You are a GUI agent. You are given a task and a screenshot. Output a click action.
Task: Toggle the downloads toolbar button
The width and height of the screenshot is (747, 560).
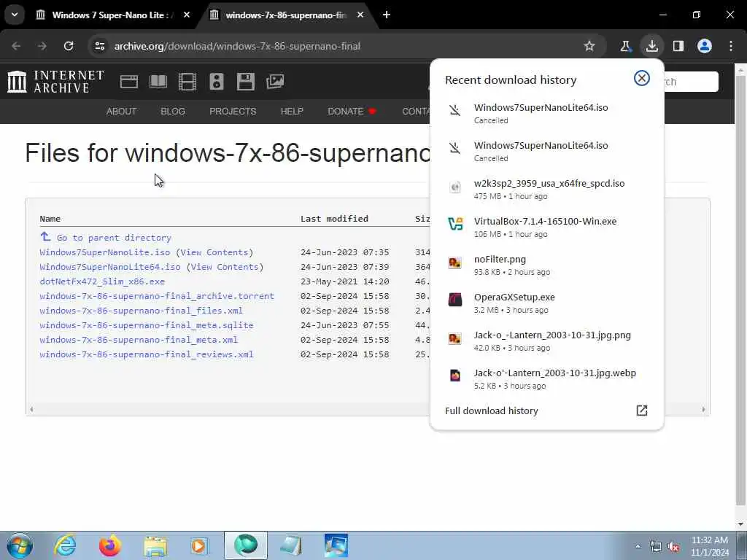point(651,46)
